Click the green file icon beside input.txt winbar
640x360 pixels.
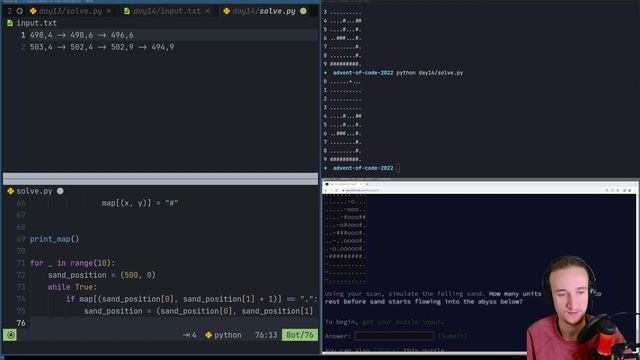10,23
